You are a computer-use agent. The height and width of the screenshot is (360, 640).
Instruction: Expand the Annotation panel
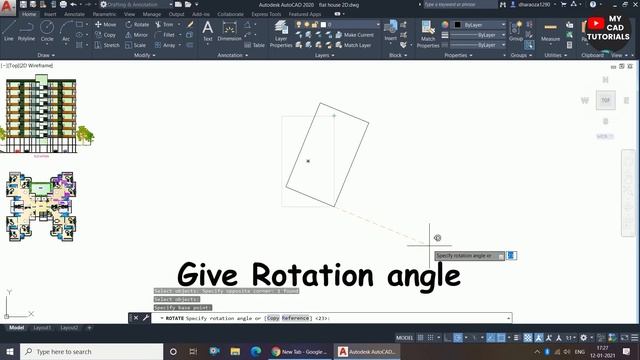[x=233, y=55]
